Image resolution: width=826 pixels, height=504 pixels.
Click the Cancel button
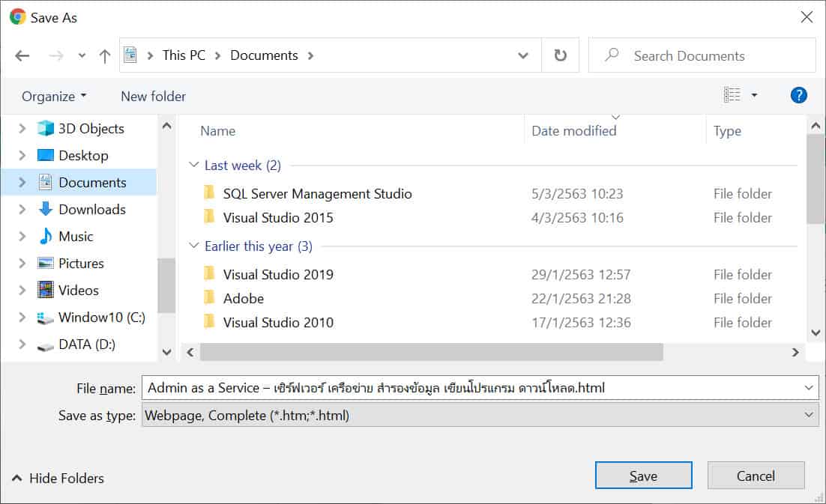tap(756, 476)
